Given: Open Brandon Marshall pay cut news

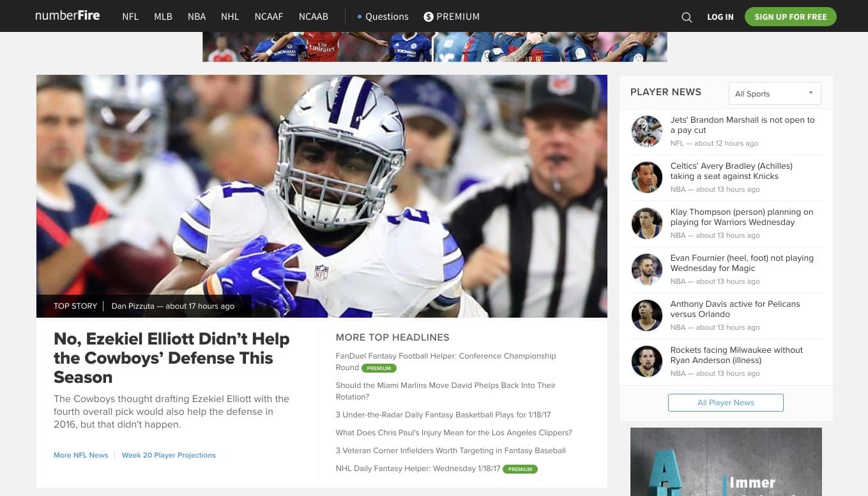Looking at the screenshot, I should 743,125.
